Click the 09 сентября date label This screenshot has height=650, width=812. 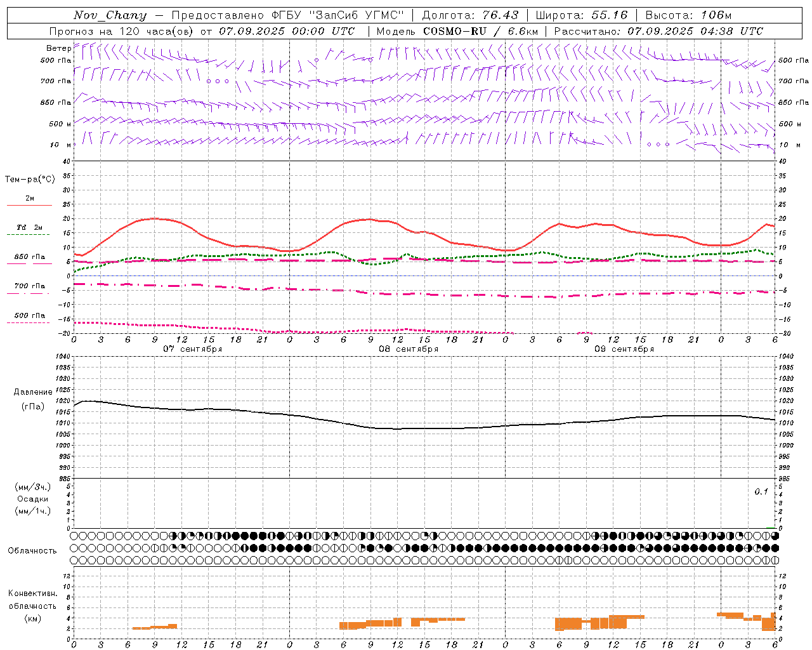(624, 349)
